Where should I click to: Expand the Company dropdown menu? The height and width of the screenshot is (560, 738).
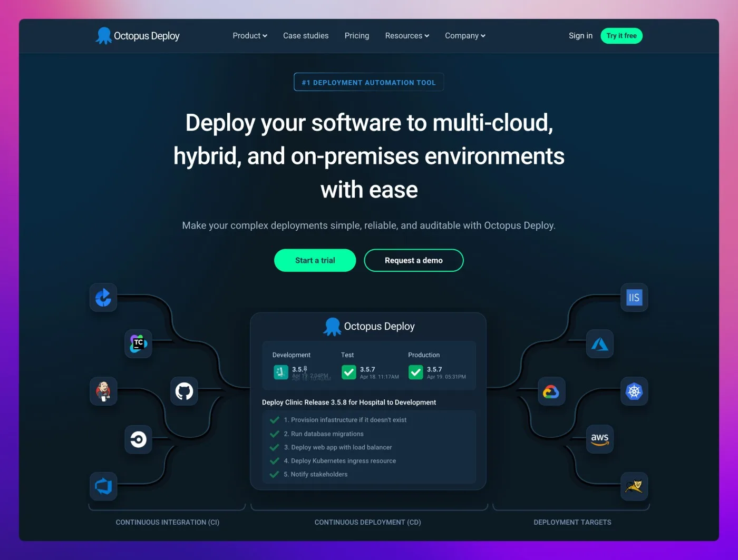pyautogui.click(x=465, y=36)
